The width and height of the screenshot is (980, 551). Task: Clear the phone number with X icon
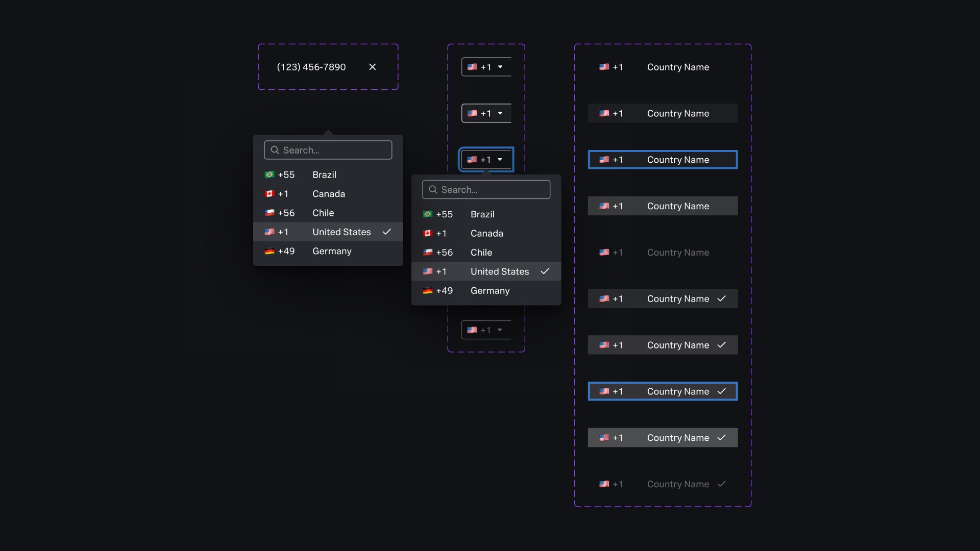[373, 67]
